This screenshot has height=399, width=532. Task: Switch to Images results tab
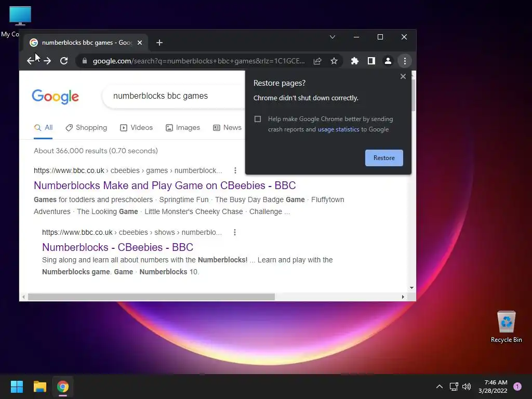182,128
